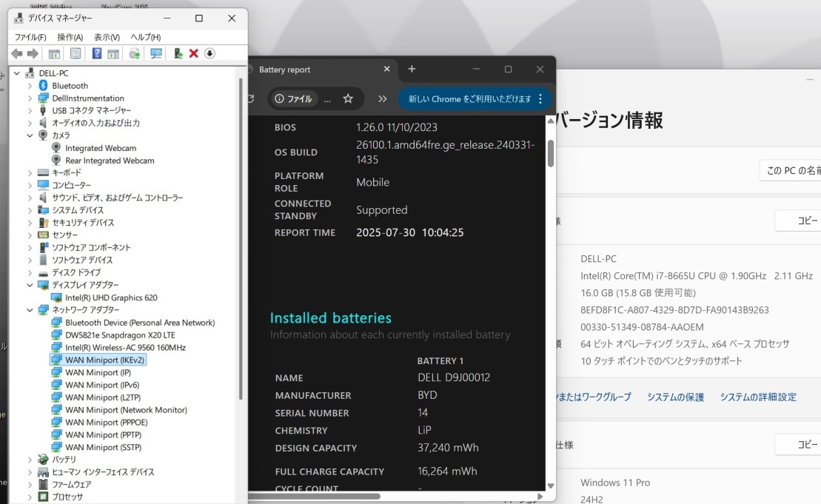821x504 pixels.
Task: Click the Forward arrow in Device Manager toolbar
Action: click(x=33, y=53)
